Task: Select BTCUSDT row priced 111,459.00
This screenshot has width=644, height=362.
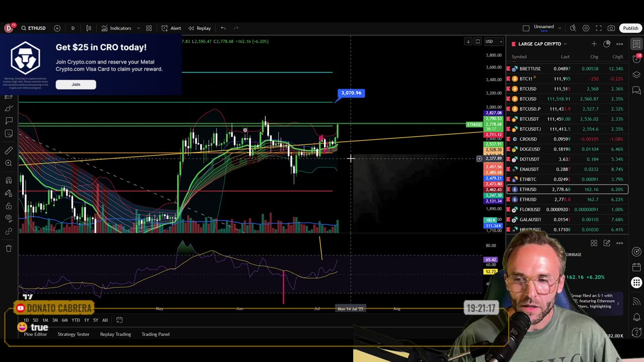Action: pyautogui.click(x=568, y=119)
